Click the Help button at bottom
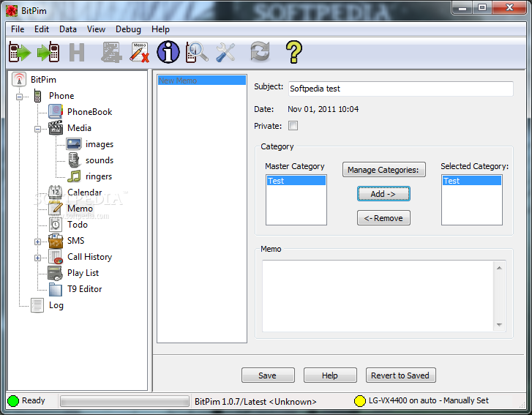 click(330, 375)
